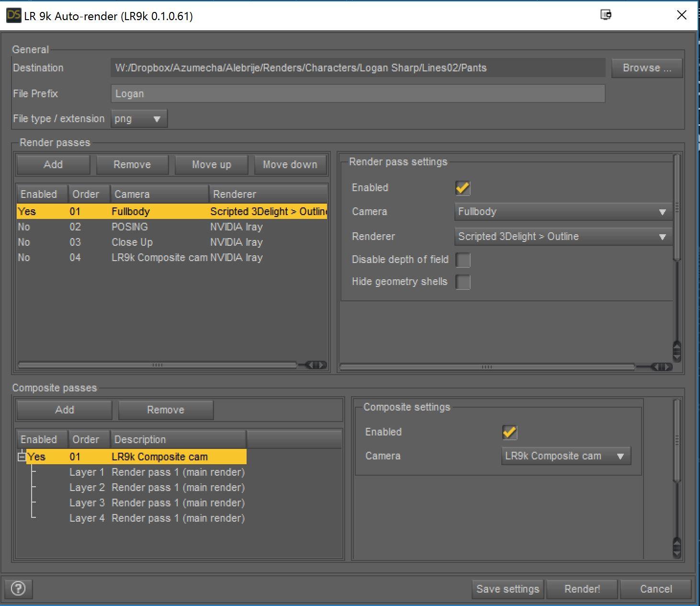
Task: Click the Render! button
Action: (x=582, y=589)
